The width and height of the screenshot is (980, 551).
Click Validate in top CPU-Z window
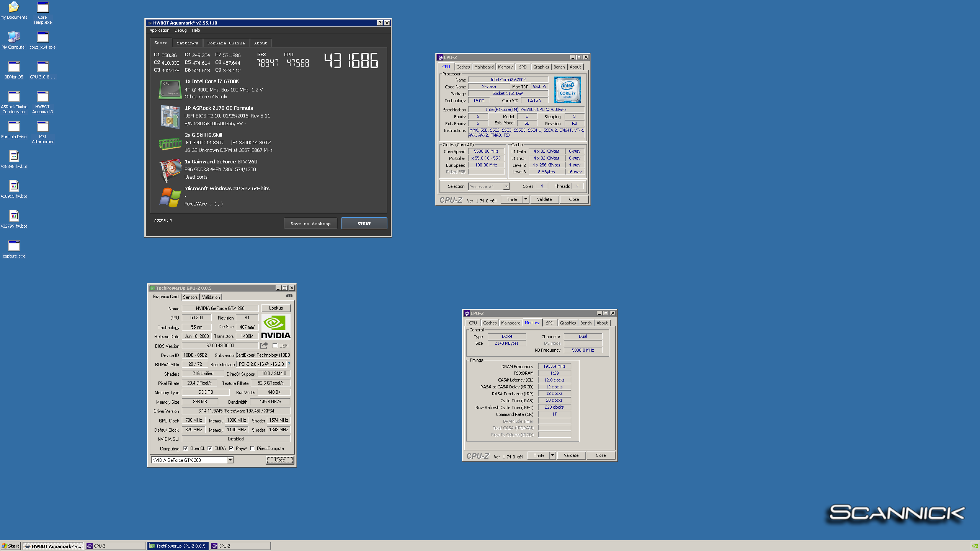click(544, 199)
